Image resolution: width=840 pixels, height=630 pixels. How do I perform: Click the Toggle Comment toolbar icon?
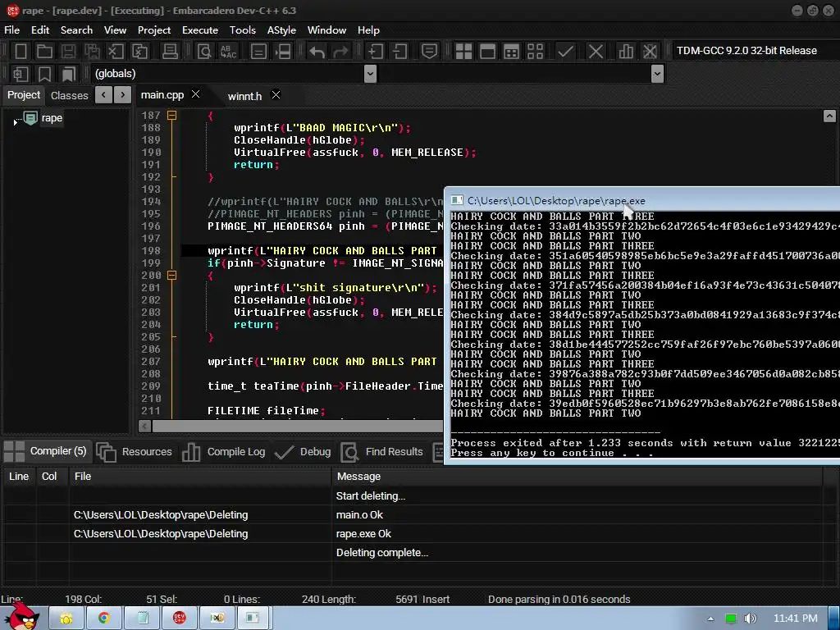point(429,52)
